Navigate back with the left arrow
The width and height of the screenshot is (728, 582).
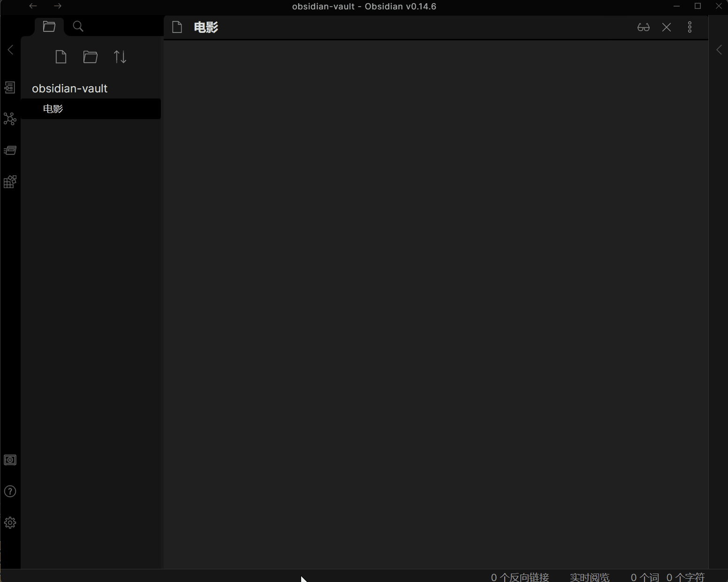pos(33,6)
